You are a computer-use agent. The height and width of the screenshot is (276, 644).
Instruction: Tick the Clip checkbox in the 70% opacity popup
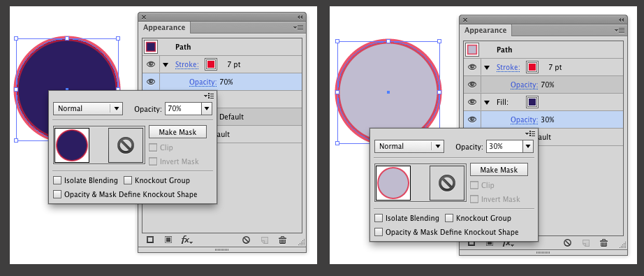(x=153, y=147)
